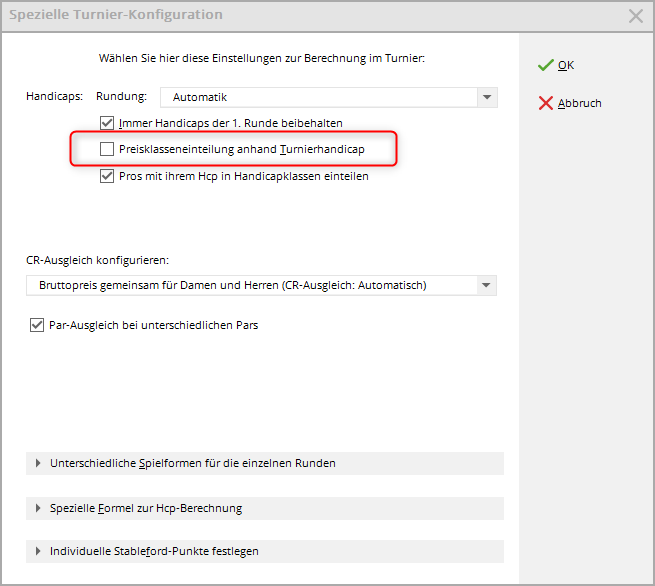Click the dialog title bar text

click(x=116, y=15)
